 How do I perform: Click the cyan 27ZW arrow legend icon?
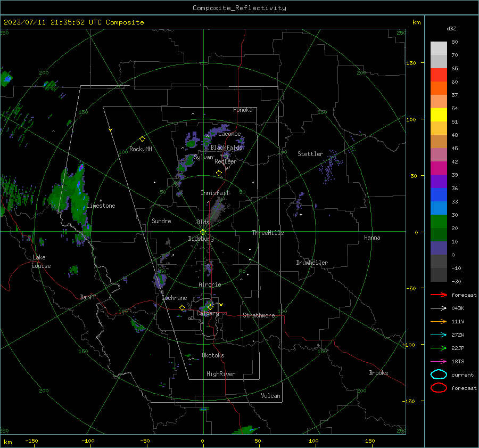tap(439, 335)
